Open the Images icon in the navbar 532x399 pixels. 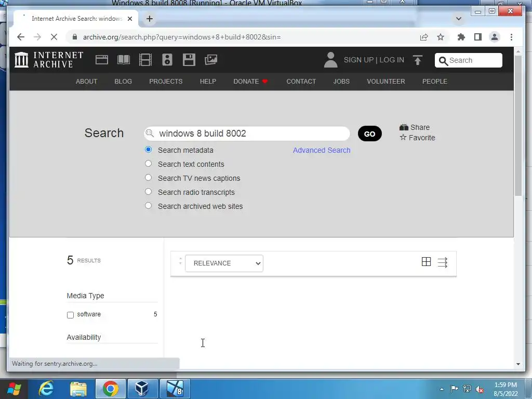coord(211,60)
